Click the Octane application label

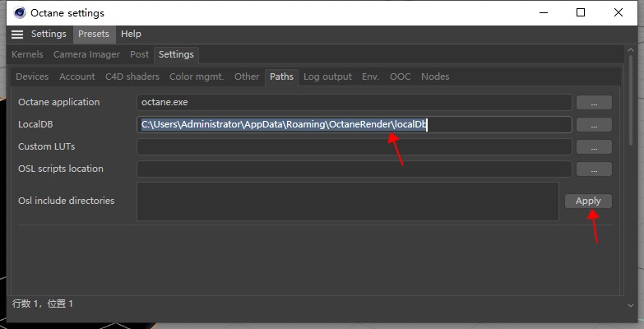pos(58,102)
